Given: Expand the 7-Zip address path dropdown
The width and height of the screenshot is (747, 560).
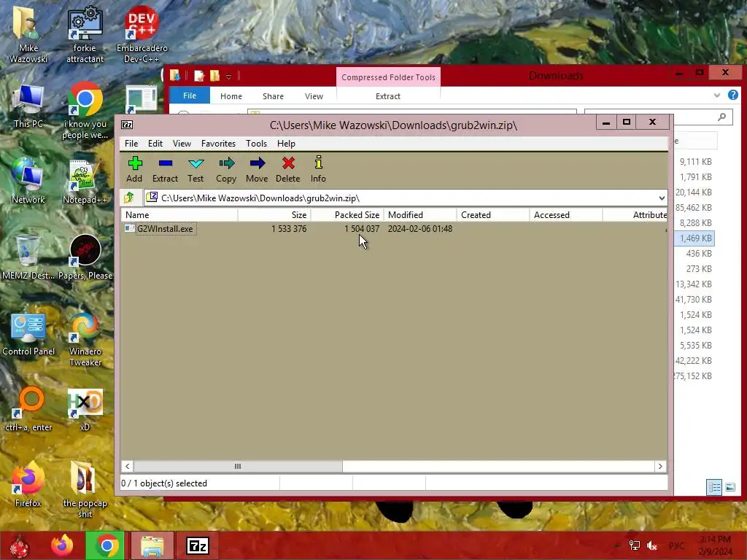Looking at the screenshot, I should (662, 198).
